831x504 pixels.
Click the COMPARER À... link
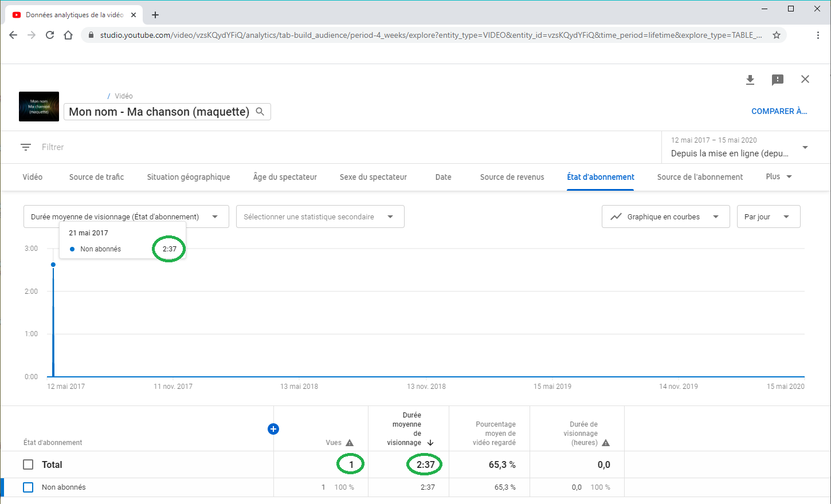[x=779, y=111]
